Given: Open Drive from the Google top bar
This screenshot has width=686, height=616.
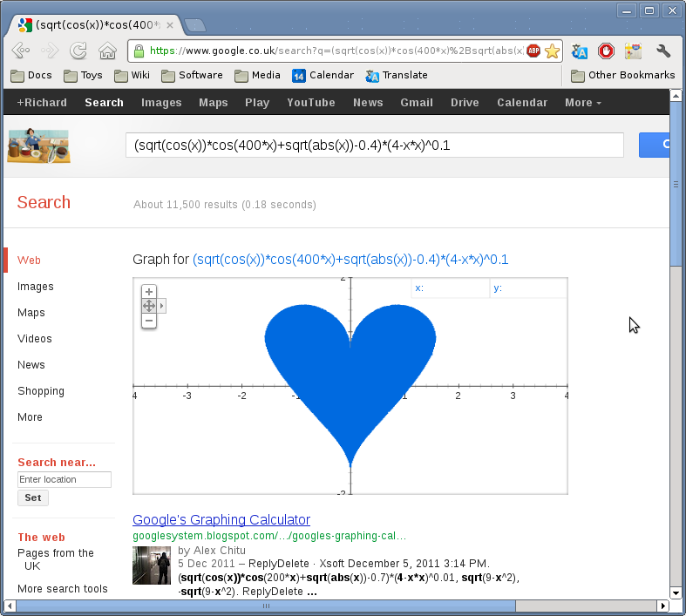Looking at the screenshot, I should click(x=465, y=103).
